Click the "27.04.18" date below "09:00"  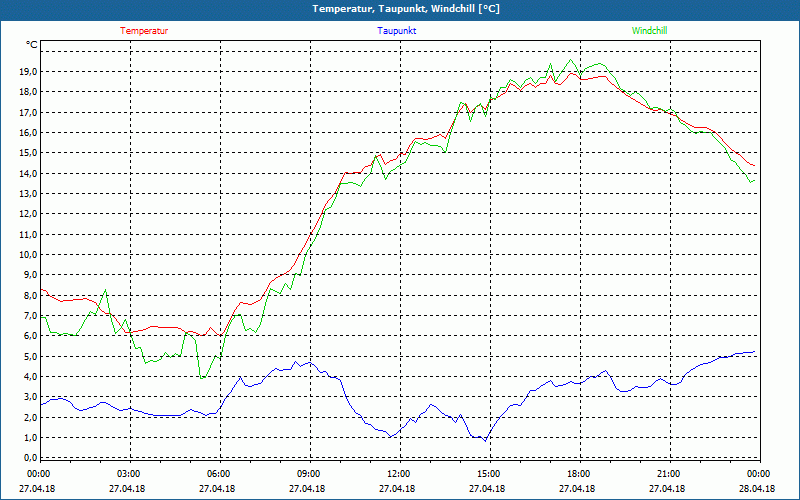tap(307, 488)
